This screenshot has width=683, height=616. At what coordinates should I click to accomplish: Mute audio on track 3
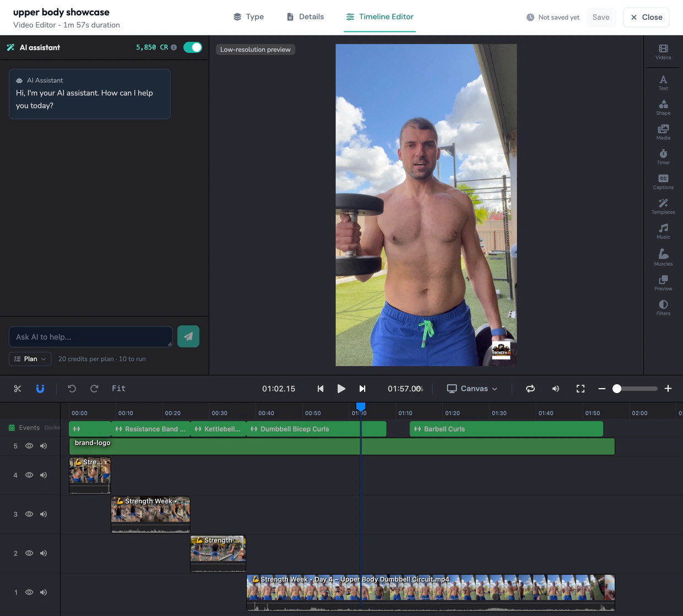tap(44, 514)
